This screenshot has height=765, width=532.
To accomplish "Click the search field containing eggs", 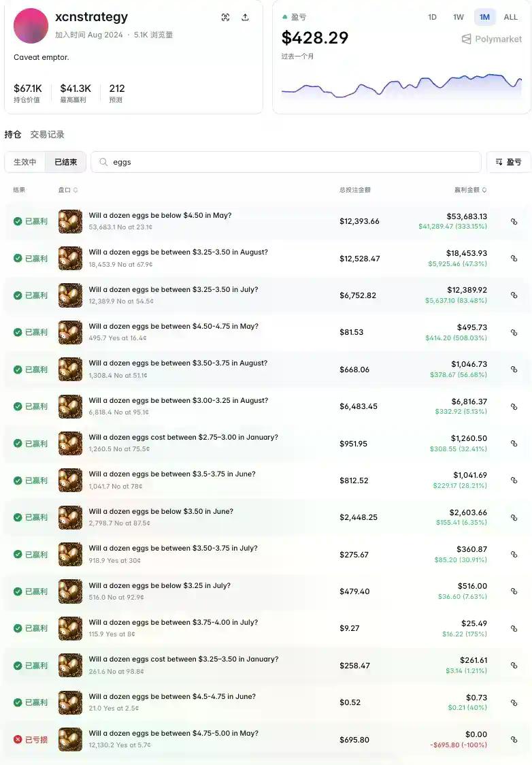I will point(286,162).
